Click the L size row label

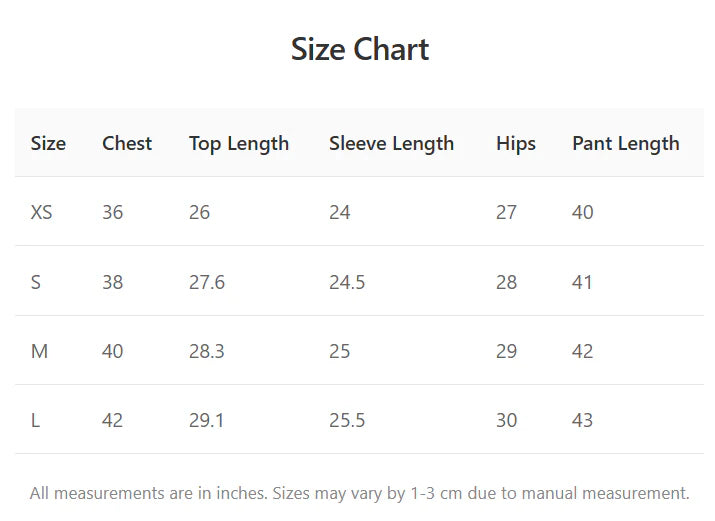point(35,420)
